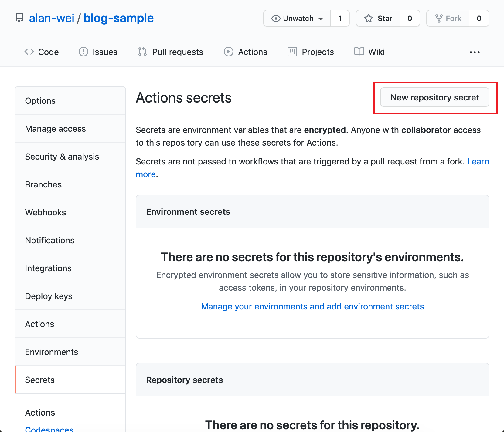504x432 pixels.
Task: Open the forks count beside Fork
Action: [x=479, y=19]
